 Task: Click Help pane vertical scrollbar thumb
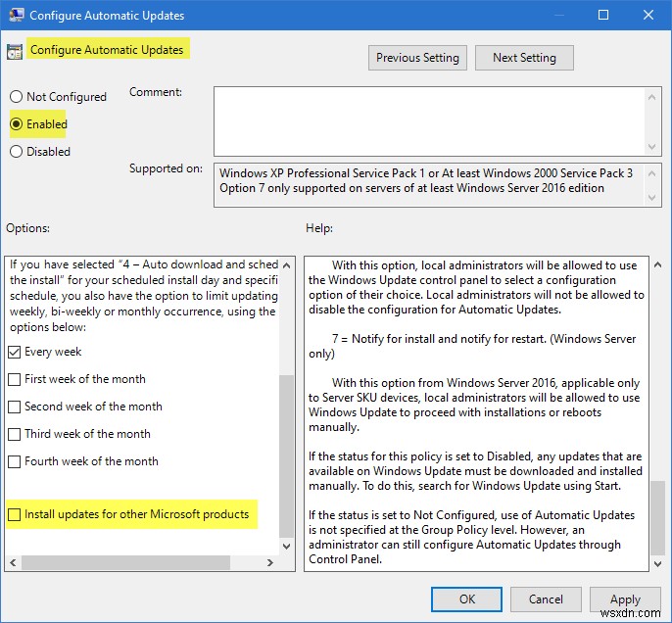[657, 517]
